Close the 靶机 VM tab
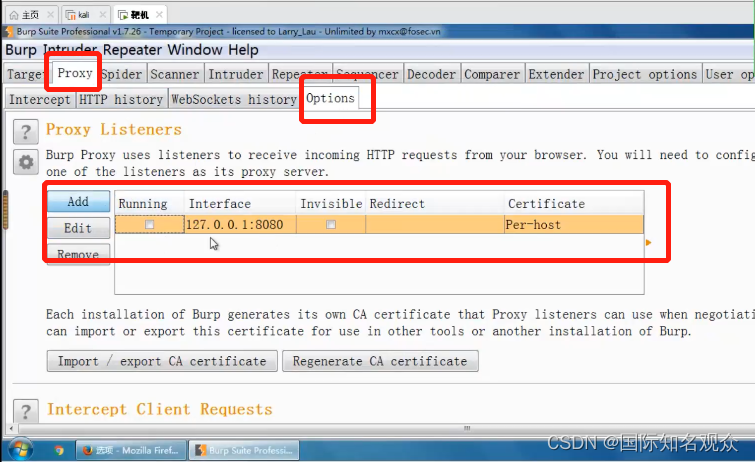 click(159, 15)
